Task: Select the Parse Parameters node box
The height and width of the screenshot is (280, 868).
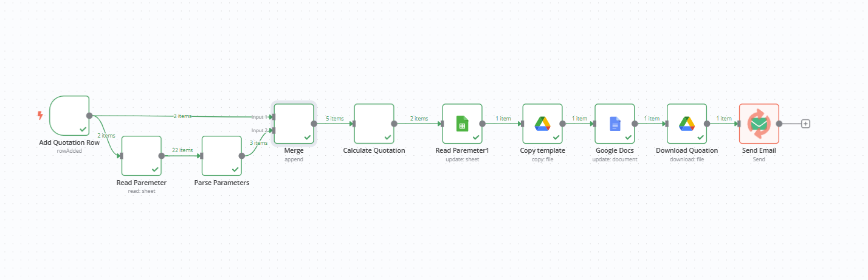Action: pyautogui.click(x=222, y=156)
